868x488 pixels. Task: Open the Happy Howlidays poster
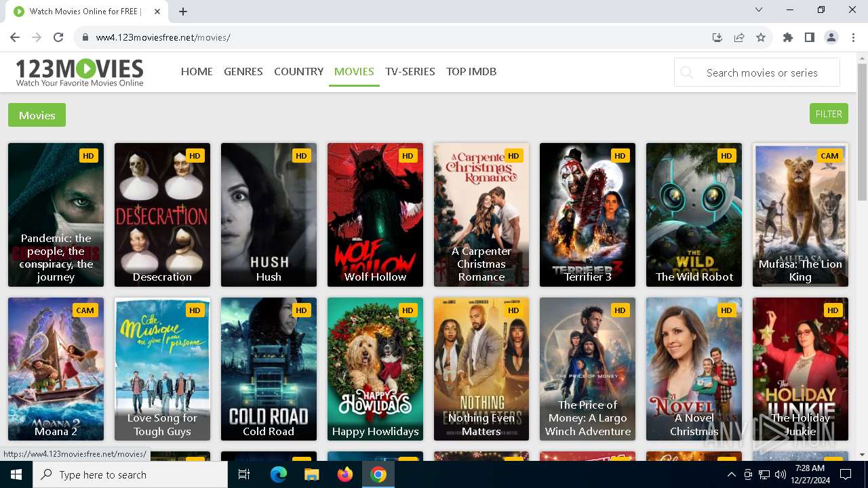pyautogui.click(x=375, y=369)
